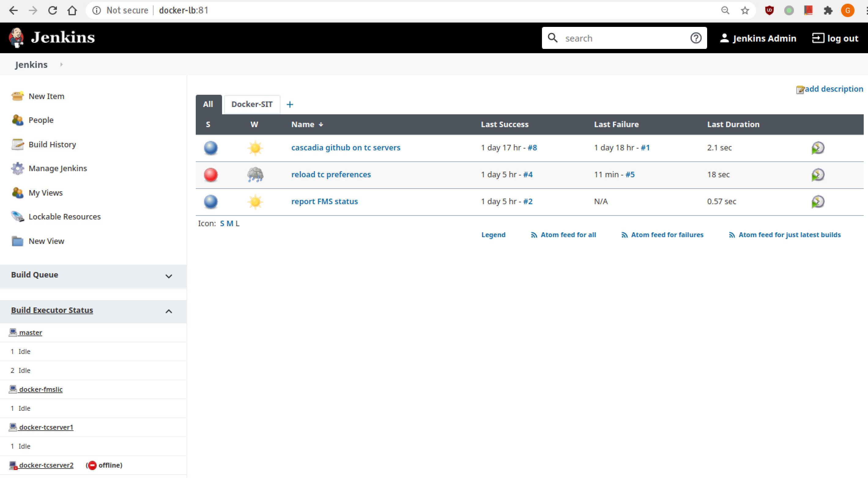Open build #4 of reload tc preferences
The image size is (868, 478).
tap(528, 175)
